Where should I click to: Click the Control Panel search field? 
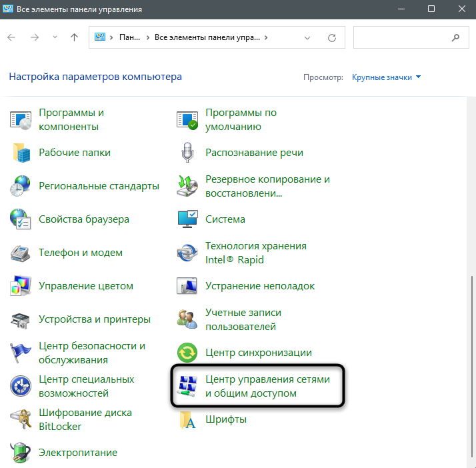pos(411,37)
